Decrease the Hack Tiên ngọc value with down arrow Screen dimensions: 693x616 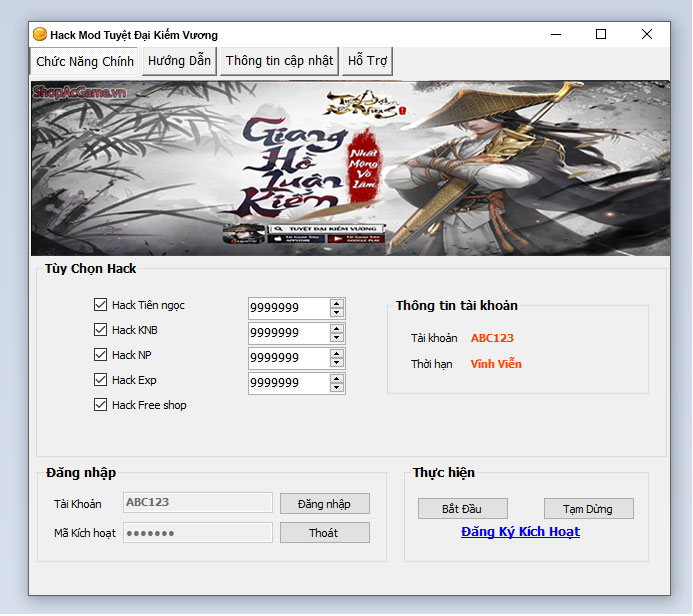click(x=337, y=312)
